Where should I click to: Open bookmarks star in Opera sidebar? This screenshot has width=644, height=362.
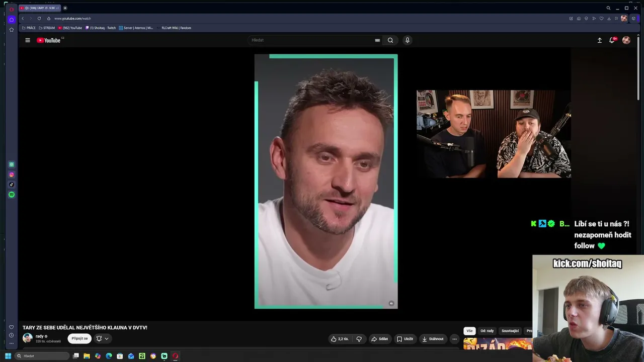12,30
